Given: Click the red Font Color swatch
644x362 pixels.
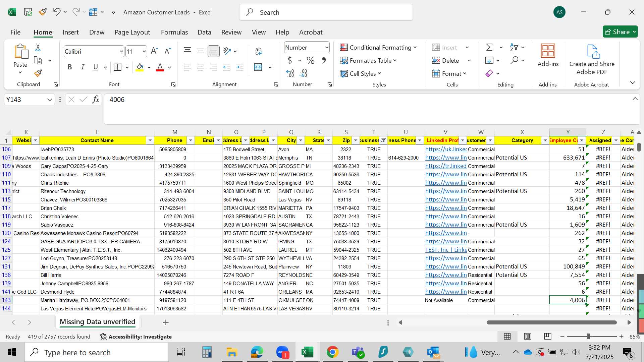Looking at the screenshot, I should pos(160,67).
